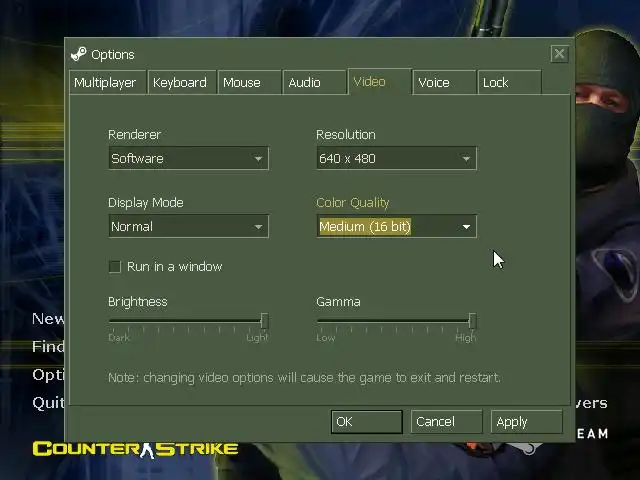Expand the Renderer dropdown arrow
The image size is (640, 480).
click(x=258, y=158)
